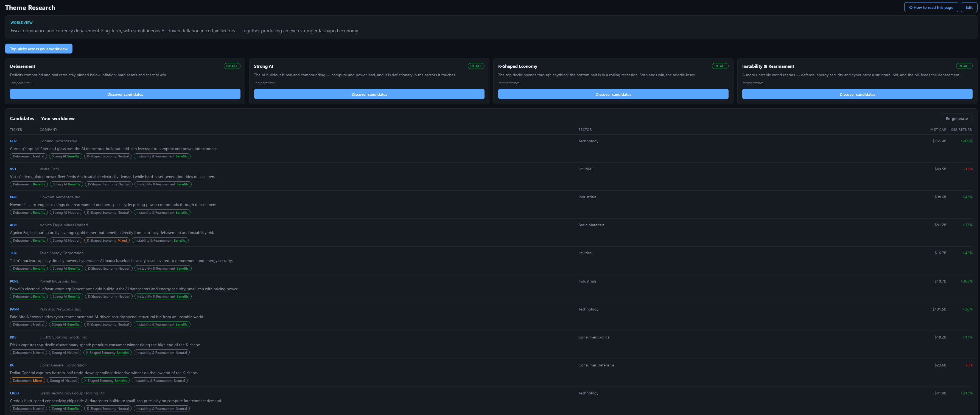Click INTACT badge on Instability & Rearmament card
This screenshot has width=980, height=415.
point(964,66)
